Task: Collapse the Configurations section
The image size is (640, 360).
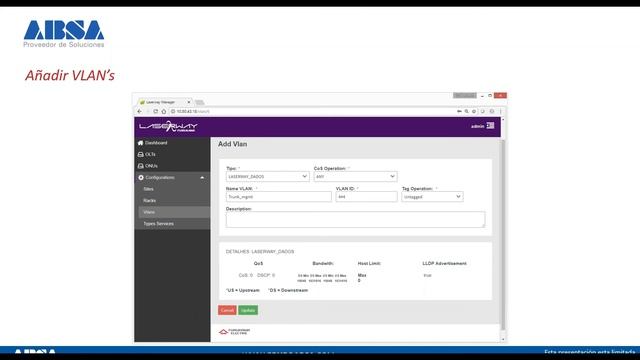Action: point(172,178)
